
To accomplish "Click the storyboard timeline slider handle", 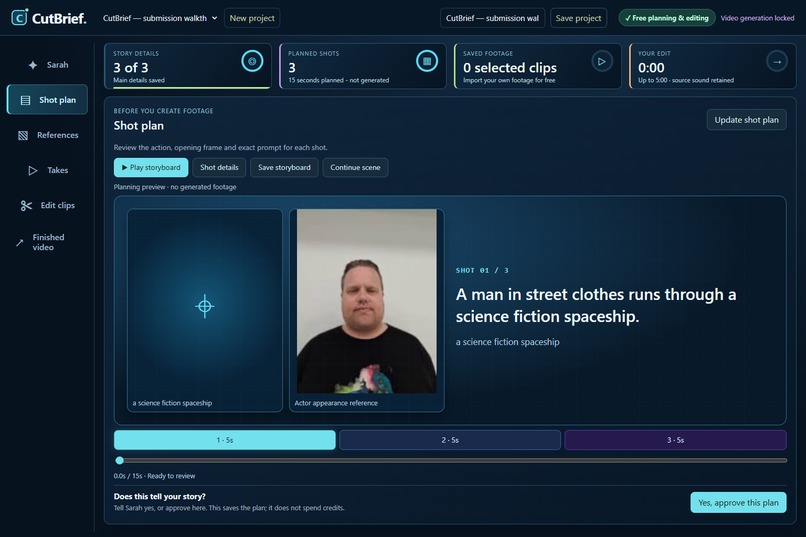I will (120, 460).
